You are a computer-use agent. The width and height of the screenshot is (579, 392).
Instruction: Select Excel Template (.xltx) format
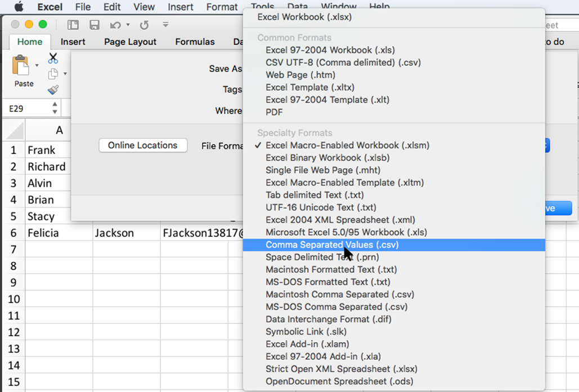(x=394, y=88)
